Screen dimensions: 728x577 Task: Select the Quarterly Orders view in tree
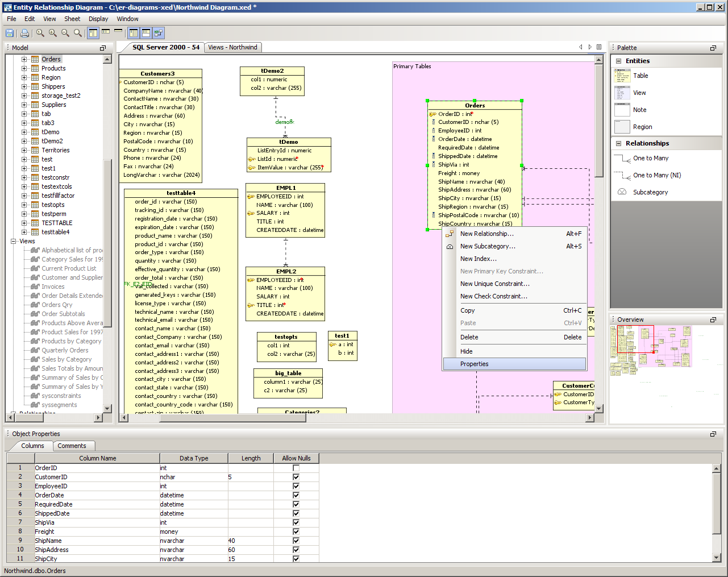(65, 350)
